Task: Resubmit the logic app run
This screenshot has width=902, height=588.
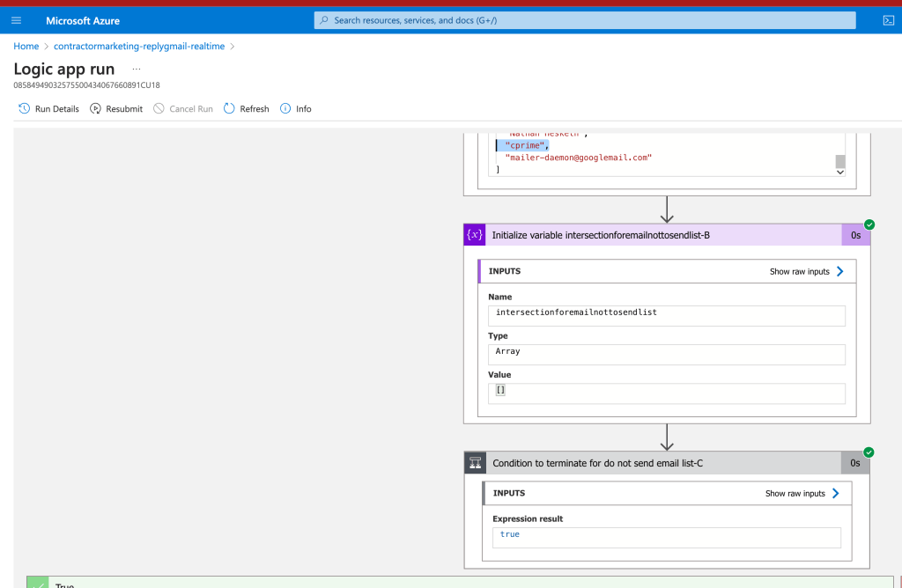Action: click(123, 108)
